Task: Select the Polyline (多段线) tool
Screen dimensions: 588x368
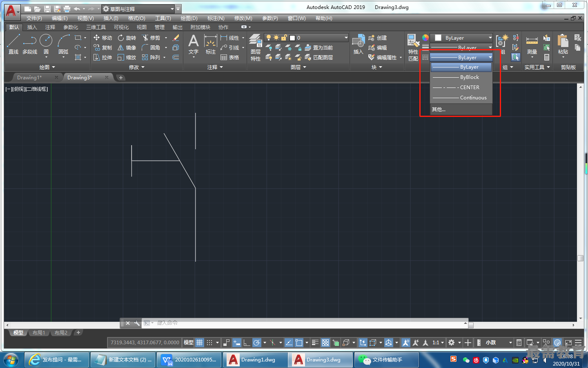Action: point(30,45)
